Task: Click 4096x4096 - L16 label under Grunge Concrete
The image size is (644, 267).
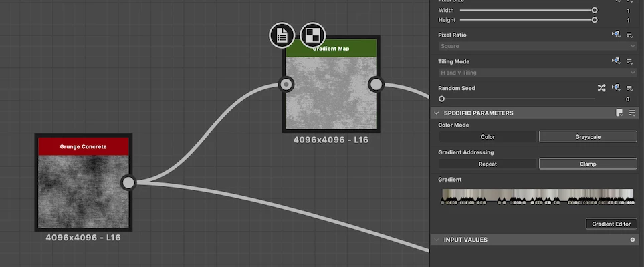Action: pos(84,238)
